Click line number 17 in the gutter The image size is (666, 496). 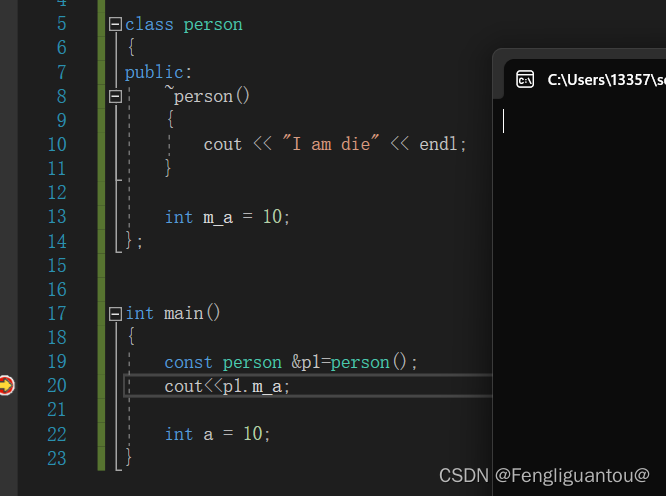[x=57, y=313]
